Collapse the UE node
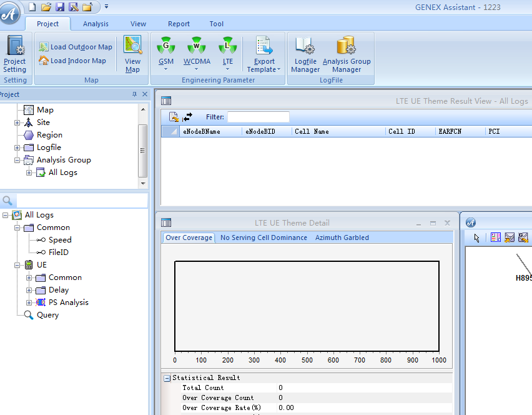Image resolution: width=532 pixels, height=415 pixels. click(17, 265)
